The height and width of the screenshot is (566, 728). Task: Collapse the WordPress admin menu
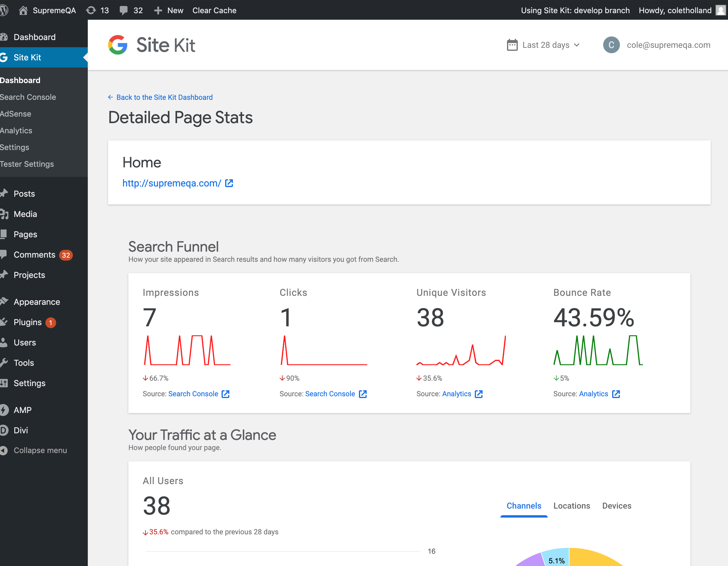coord(40,450)
